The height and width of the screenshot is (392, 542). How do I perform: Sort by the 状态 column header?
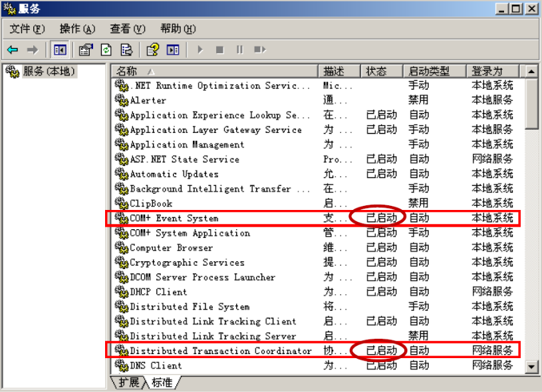coord(382,71)
